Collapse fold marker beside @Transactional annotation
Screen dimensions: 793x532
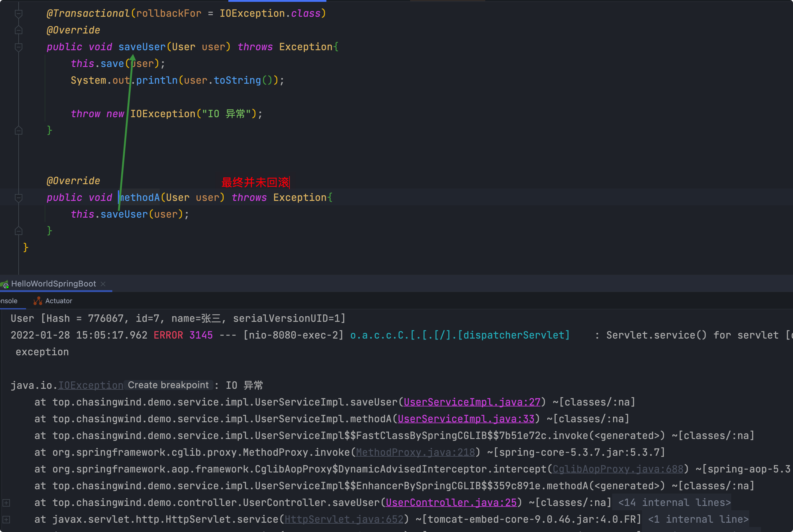click(19, 14)
